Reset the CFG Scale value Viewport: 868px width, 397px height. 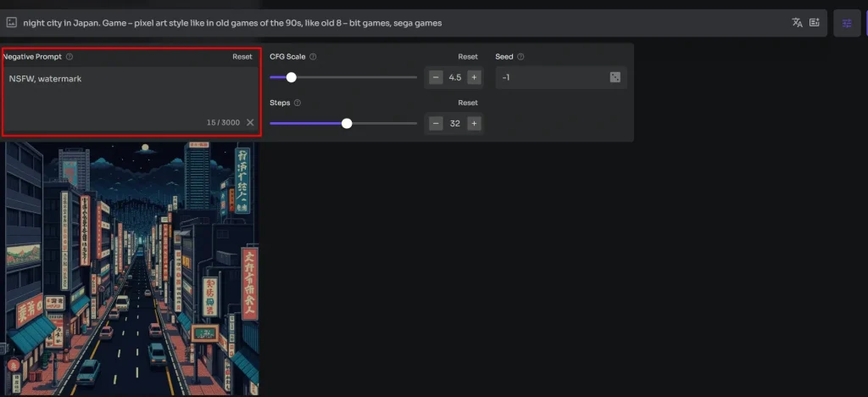point(468,57)
